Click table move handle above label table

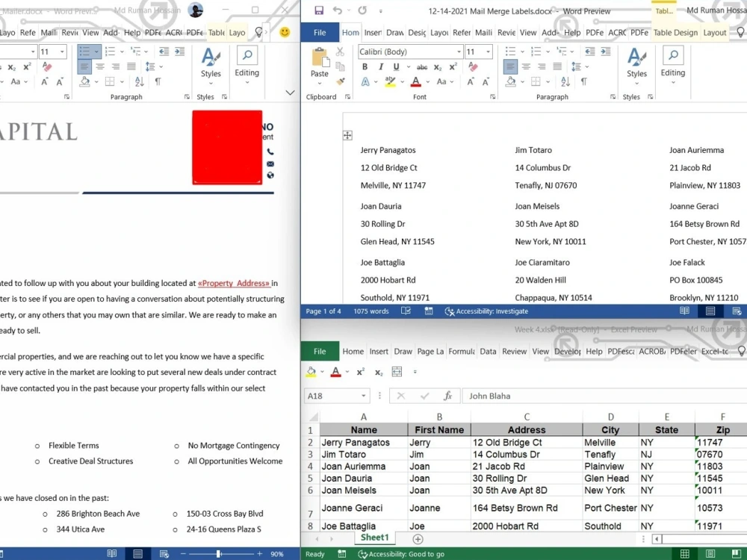(347, 136)
